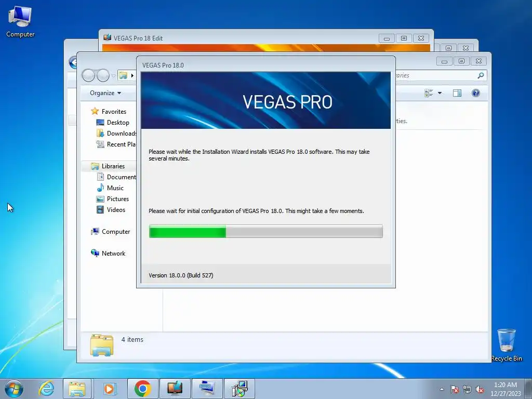Click the installer progress bar

[x=266, y=231]
